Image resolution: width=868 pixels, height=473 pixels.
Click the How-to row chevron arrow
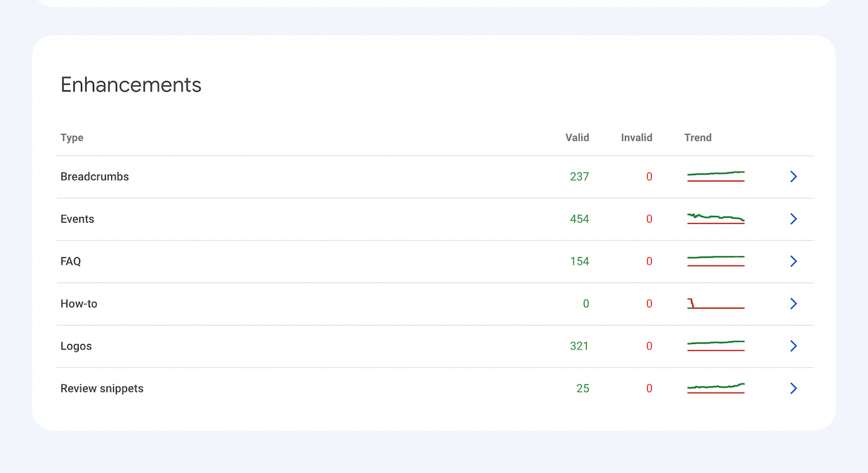[x=793, y=304]
